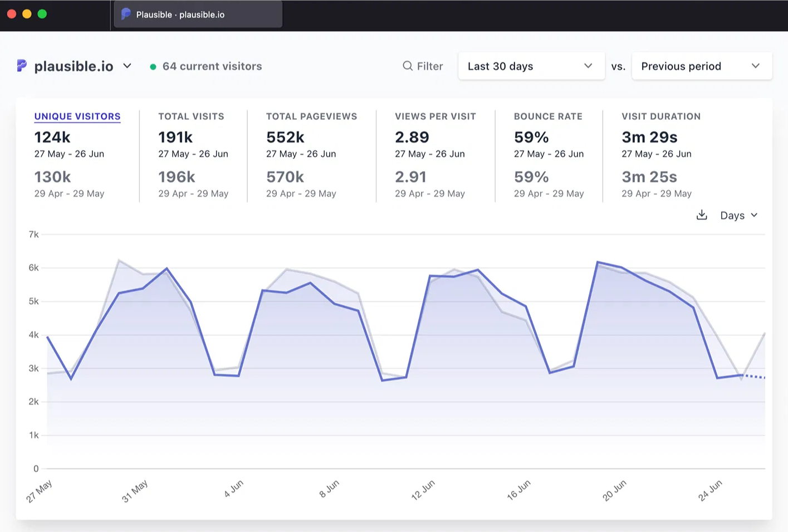Click the 12 Jun x-axis label

tap(423, 490)
